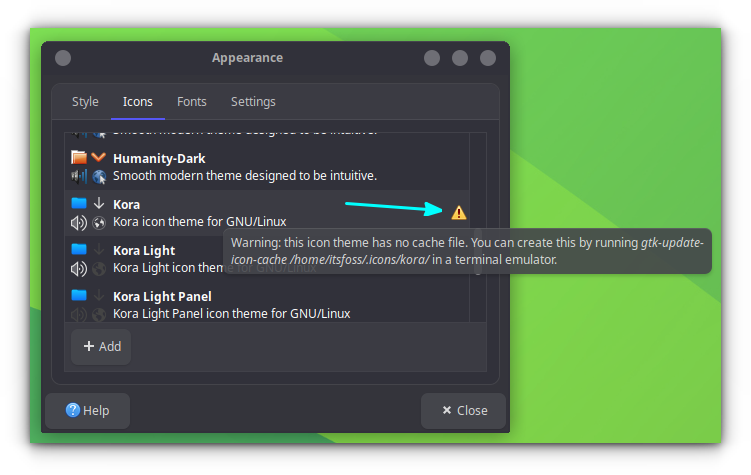
Task: Click Kora Light blue folder preview icon
Action: [79, 249]
